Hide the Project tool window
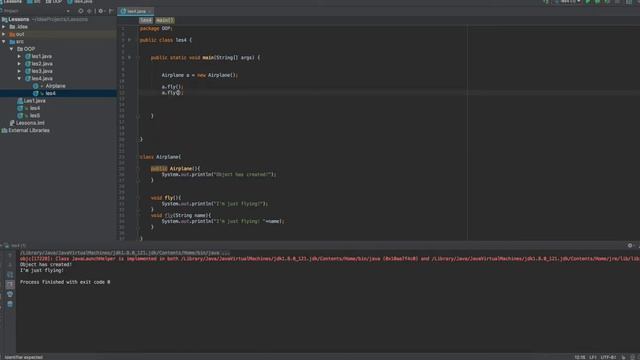The image size is (640, 360). [111, 11]
